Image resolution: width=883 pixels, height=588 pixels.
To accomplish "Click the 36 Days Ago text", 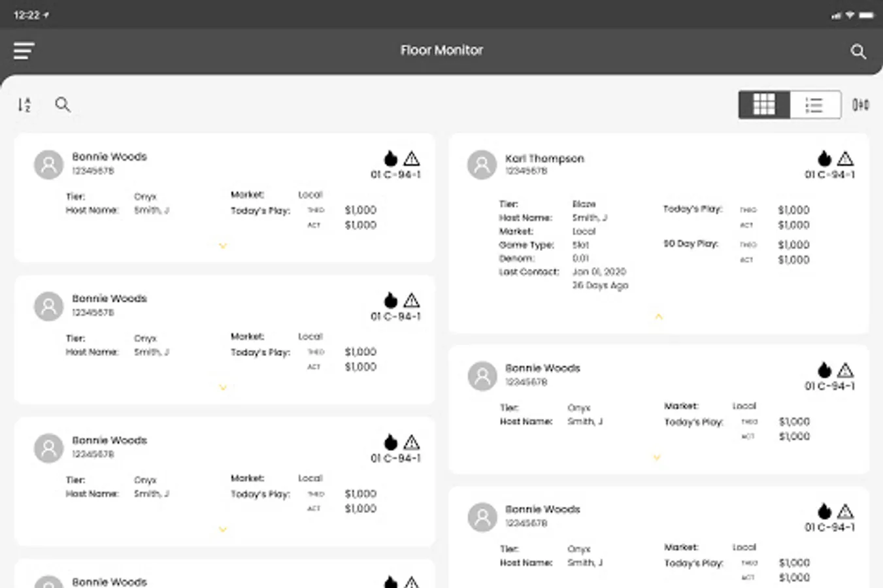I will pos(600,285).
